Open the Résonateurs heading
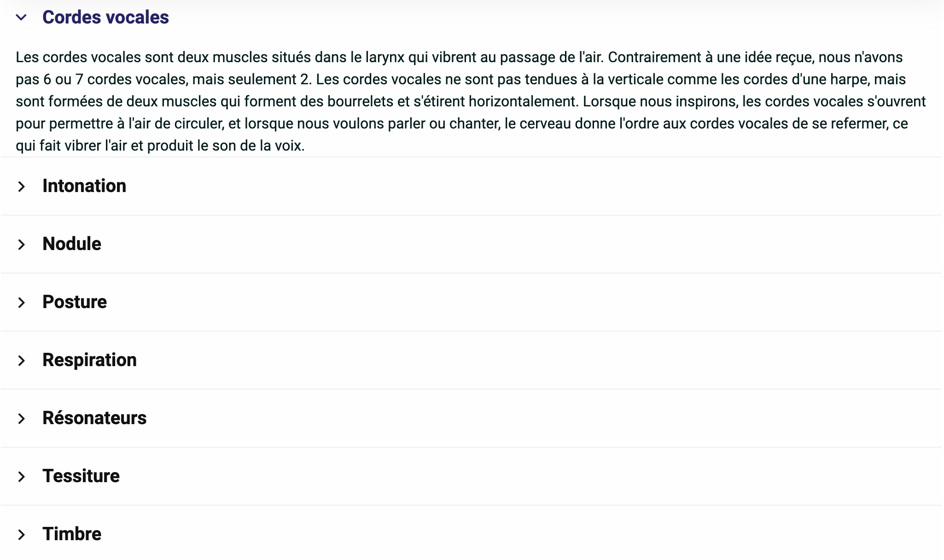Image resolution: width=944 pixels, height=560 pixels. [94, 418]
